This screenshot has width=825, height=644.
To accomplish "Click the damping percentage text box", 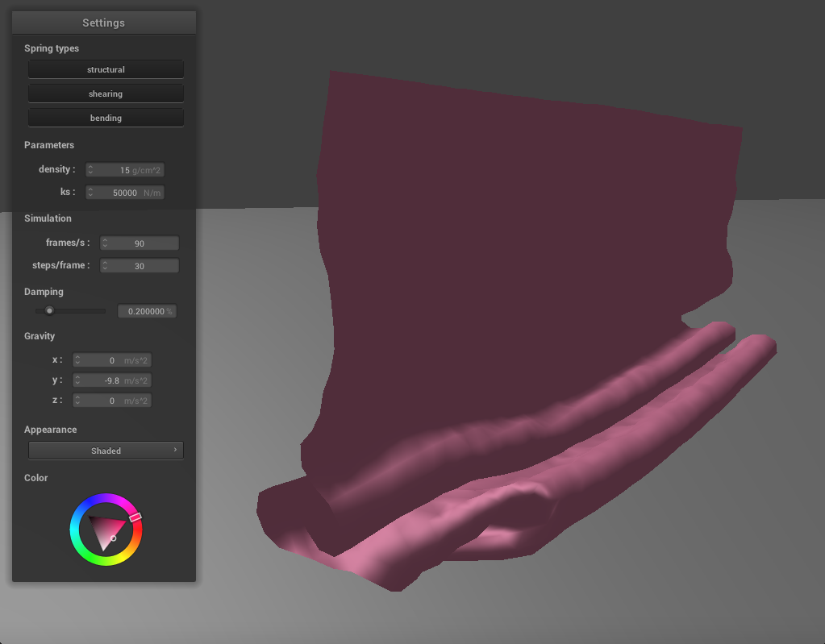I will (x=147, y=311).
